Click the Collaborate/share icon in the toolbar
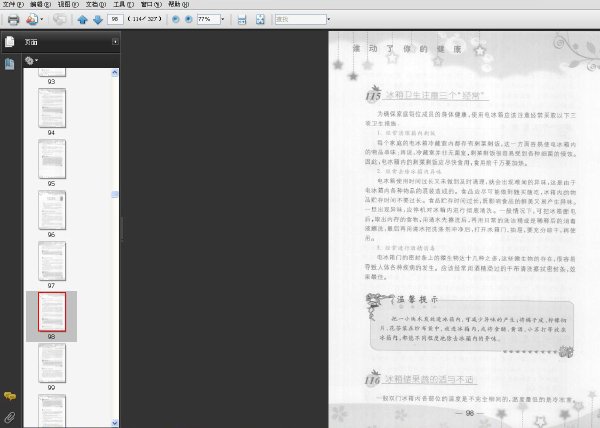 coord(32,19)
